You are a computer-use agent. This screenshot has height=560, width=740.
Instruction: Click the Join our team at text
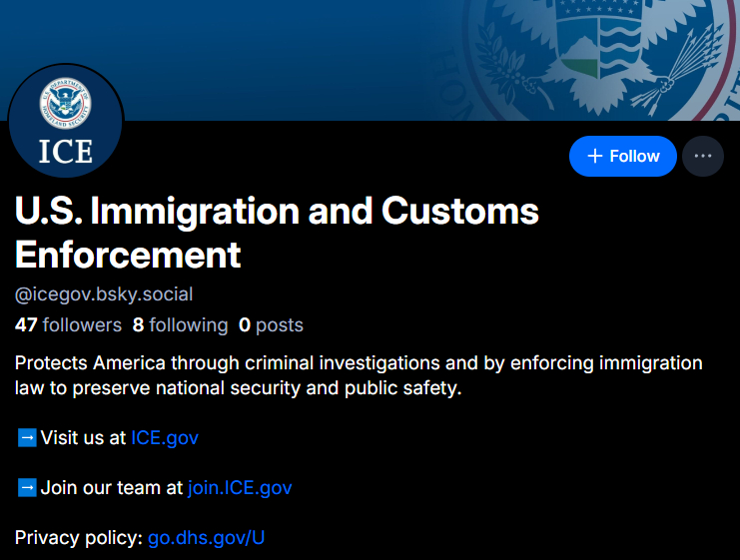(112, 488)
